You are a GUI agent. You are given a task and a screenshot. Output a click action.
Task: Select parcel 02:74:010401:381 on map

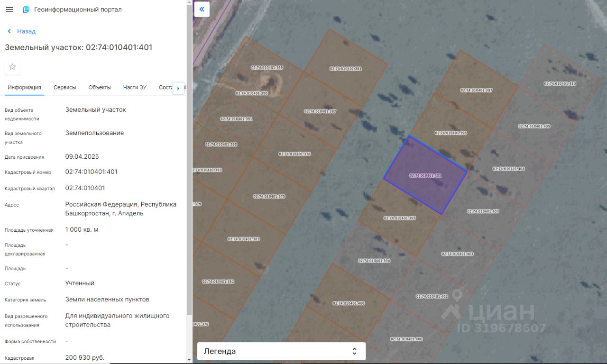pyautogui.click(x=346, y=69)
